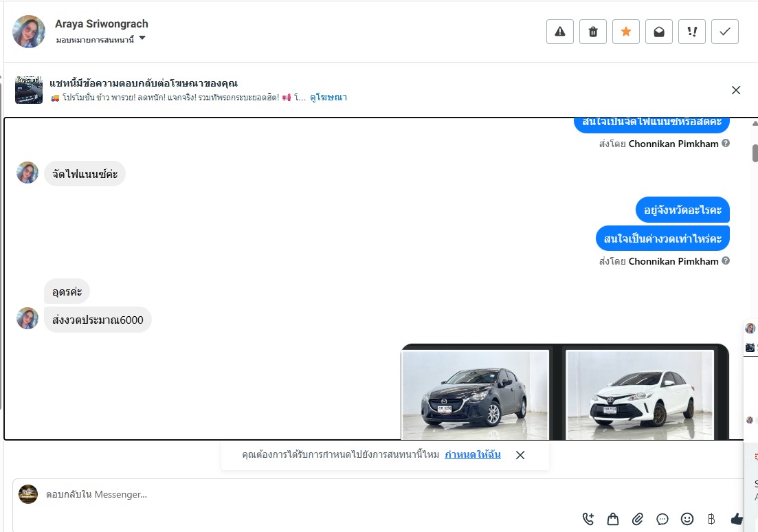Open the ad thumbnail in banner
The height and width of the screenshot is (532, 758).
(x=29, y=90)
